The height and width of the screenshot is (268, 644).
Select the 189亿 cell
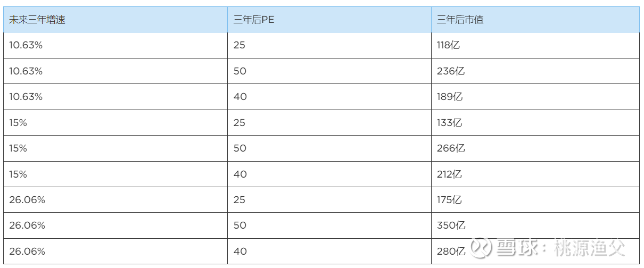coord(450,97)
